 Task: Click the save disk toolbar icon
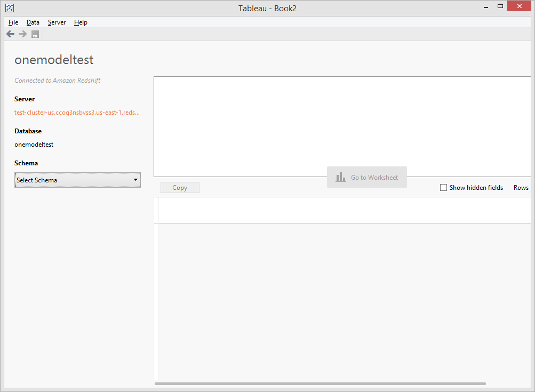(35, 34)
